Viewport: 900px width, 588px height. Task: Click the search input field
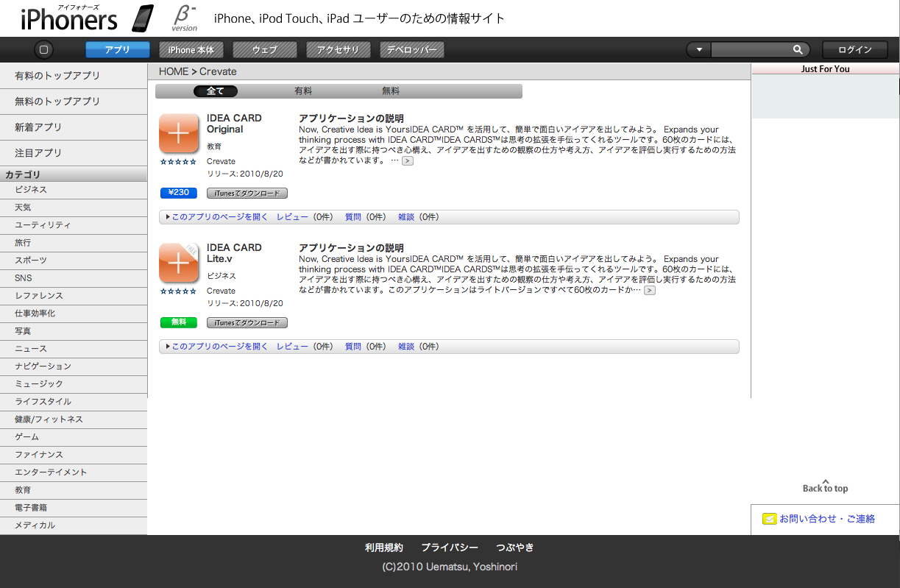coord(751,50)
